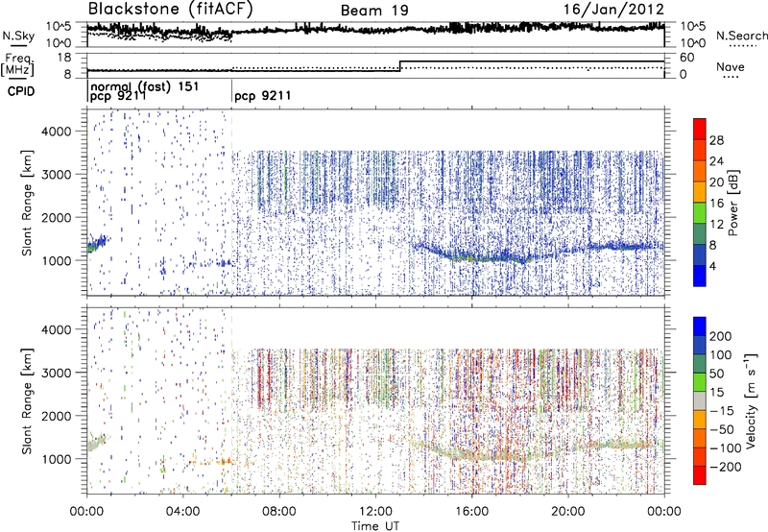Select the red bottom Velocity colorbar segment
This screenshot has height=532, width=768.
pyautogui.click(x=700, y=475)
